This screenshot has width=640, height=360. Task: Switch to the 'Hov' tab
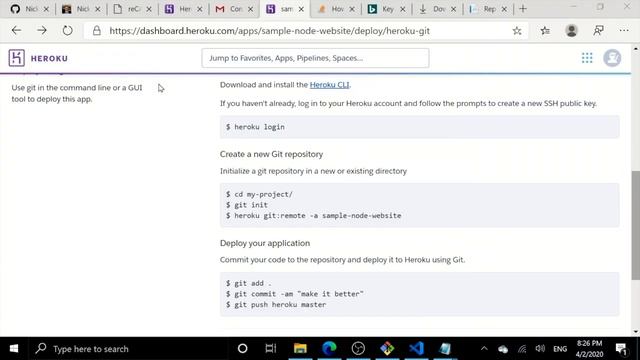pos(336,9)
